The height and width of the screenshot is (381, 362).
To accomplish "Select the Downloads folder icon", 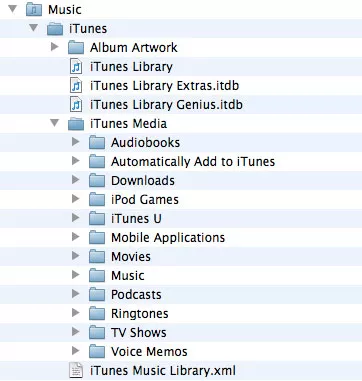I will (x=97, y=181).
